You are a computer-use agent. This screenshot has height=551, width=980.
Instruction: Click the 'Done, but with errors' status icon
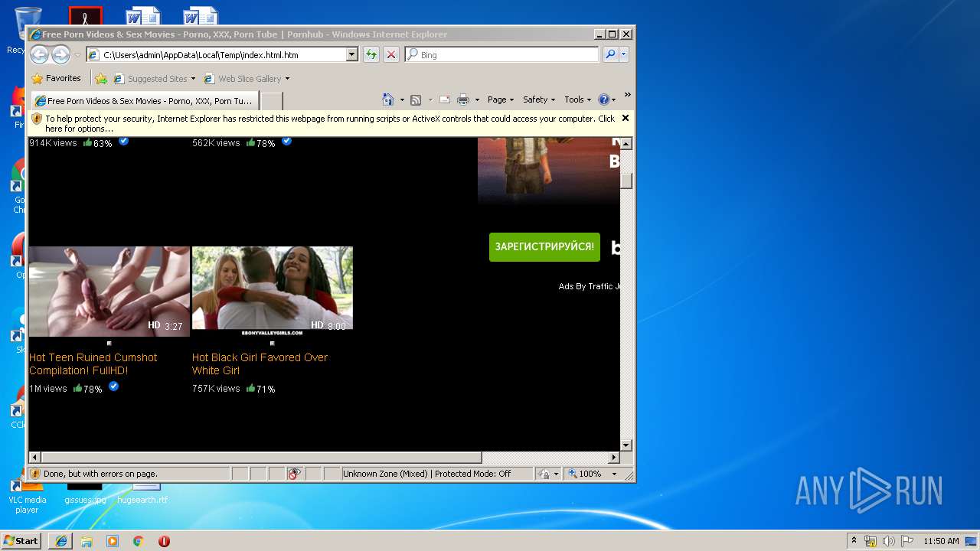coord(35,474)
